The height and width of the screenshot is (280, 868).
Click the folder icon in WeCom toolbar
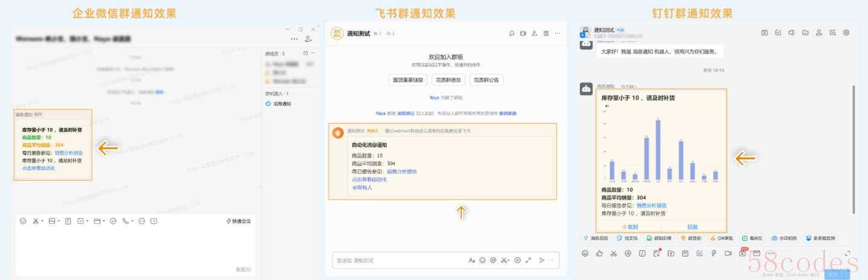97,221
